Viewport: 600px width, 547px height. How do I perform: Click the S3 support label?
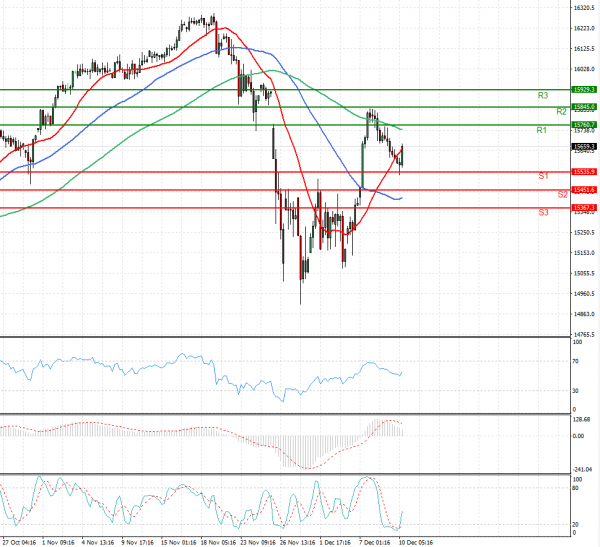(543, 212)
